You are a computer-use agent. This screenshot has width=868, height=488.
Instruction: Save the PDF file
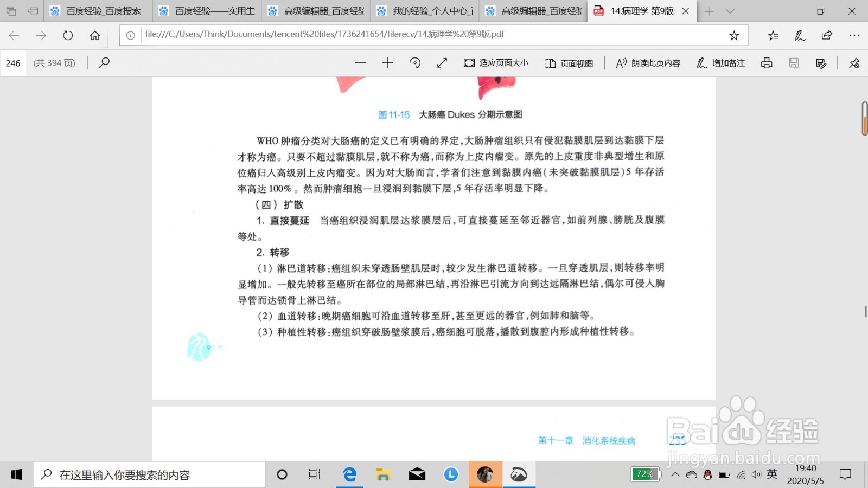tap(794, 63)
